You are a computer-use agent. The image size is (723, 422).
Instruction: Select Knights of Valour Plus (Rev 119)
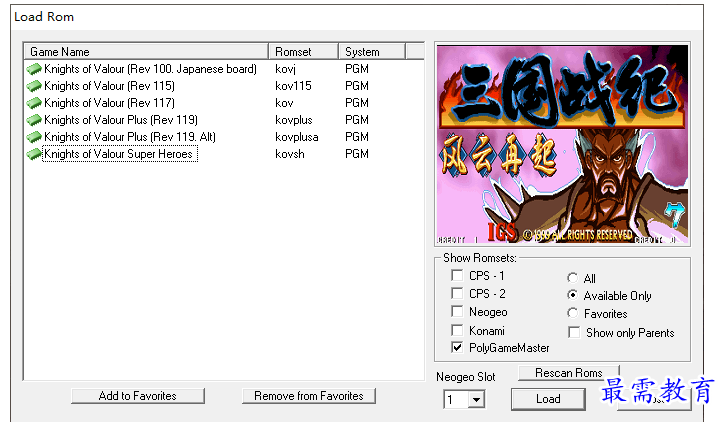pos(121,120)
